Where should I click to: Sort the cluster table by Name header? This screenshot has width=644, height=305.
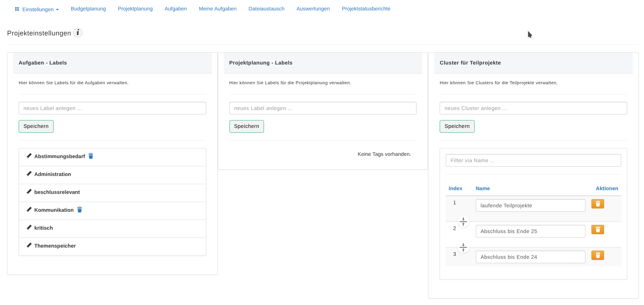click(x=483, y=188)
